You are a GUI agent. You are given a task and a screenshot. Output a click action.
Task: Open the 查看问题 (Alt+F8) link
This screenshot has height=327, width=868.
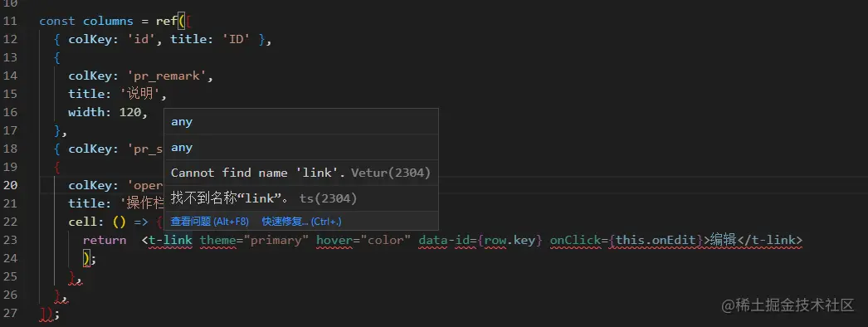[x=209, y=222]
